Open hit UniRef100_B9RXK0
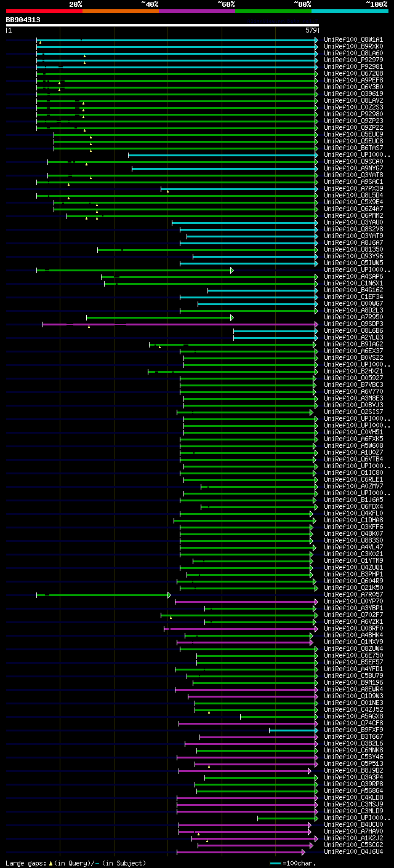 (353, 47)
